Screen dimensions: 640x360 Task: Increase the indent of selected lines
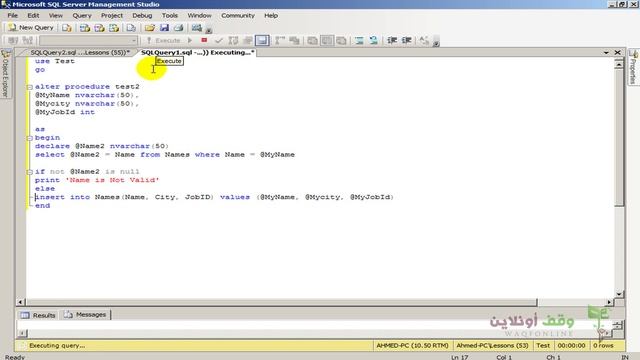coord(406,40)
